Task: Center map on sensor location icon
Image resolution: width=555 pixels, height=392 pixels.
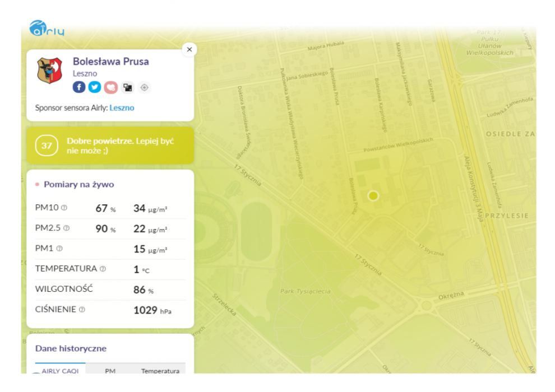Action: [144, 87]
